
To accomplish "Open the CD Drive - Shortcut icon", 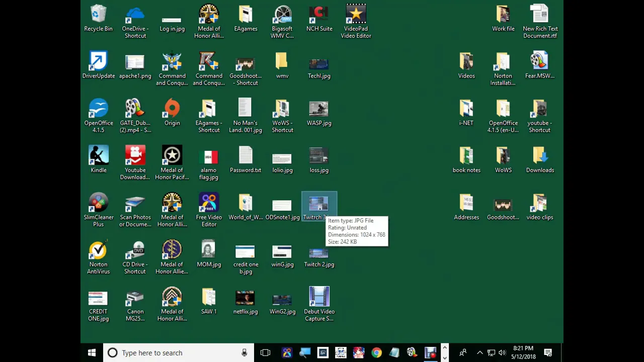I will click(x=135, y=258).
